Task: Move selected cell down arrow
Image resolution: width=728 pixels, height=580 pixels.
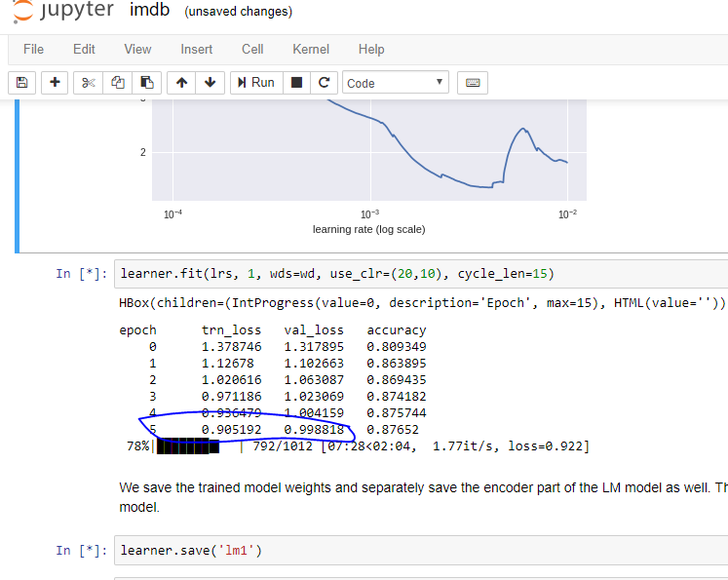Action: (x=210, y=83)
